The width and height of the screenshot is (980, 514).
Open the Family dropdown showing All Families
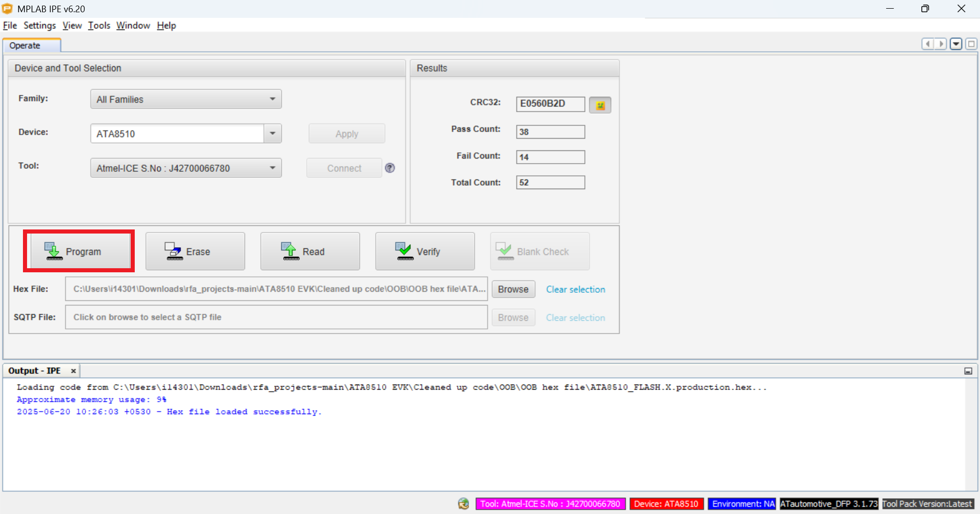(x=186, y=99)
